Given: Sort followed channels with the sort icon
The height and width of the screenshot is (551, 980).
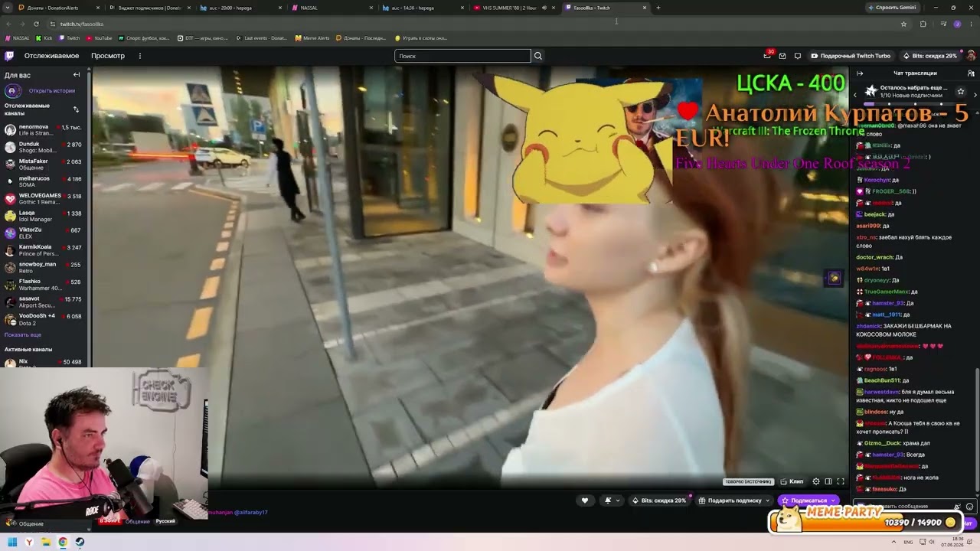Looking at the screenshot, I should coord(76,109).
